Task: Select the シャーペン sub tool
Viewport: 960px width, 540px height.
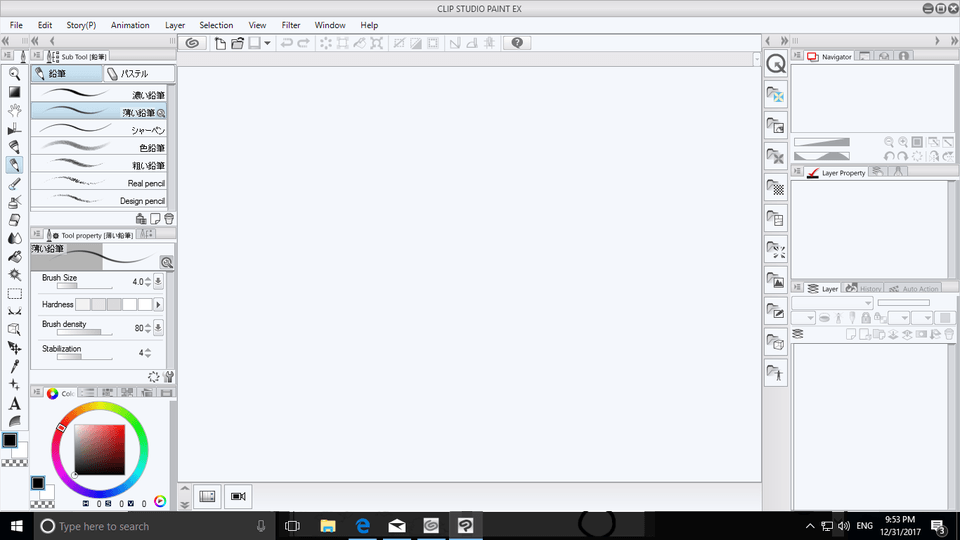Action: point(99,130)
